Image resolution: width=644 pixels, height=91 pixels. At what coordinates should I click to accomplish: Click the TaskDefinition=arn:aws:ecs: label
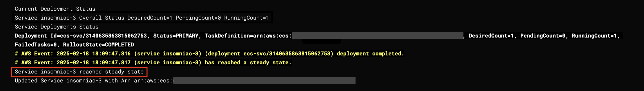tap(248, 36)
